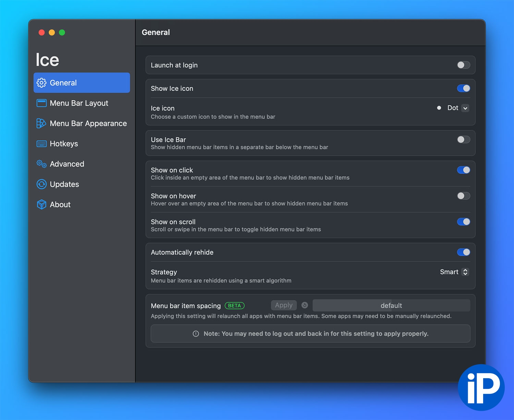Click the "Strategy" label
The width and height of the screenshot is (514, 420).
164,272
